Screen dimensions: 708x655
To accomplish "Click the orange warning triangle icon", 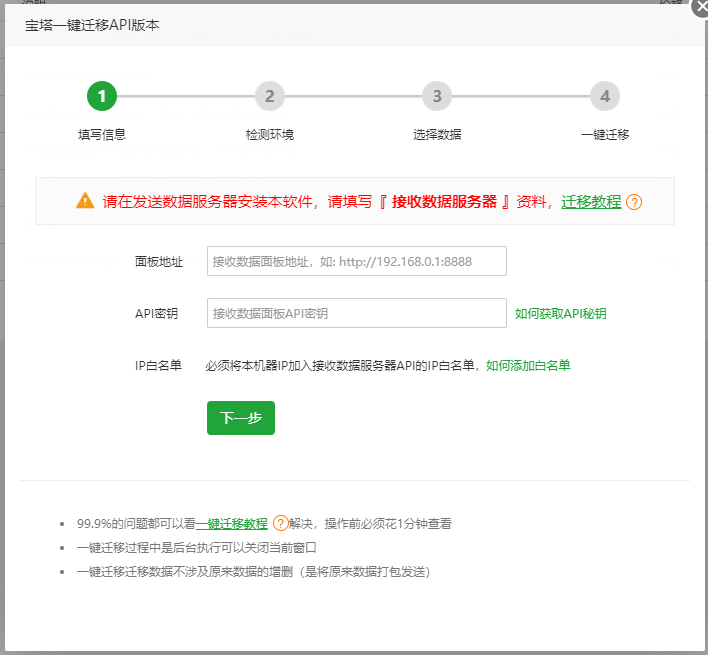I will point(85,201).
